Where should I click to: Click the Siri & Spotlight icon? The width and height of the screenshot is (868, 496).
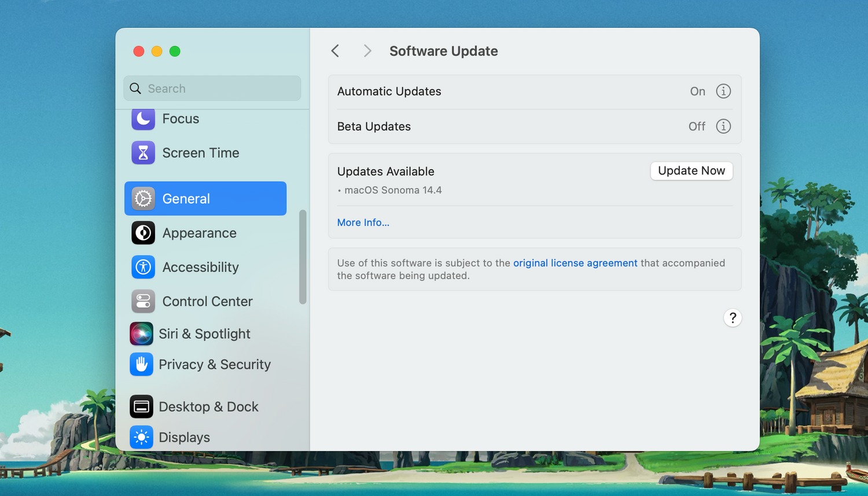(x=141, y=334)
